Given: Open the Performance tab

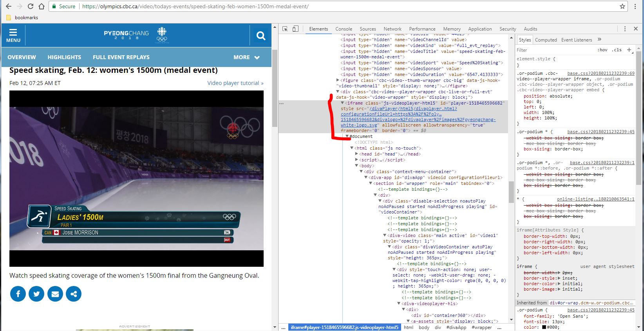Looking at the screenshot, I should click(x=422, y=29).
